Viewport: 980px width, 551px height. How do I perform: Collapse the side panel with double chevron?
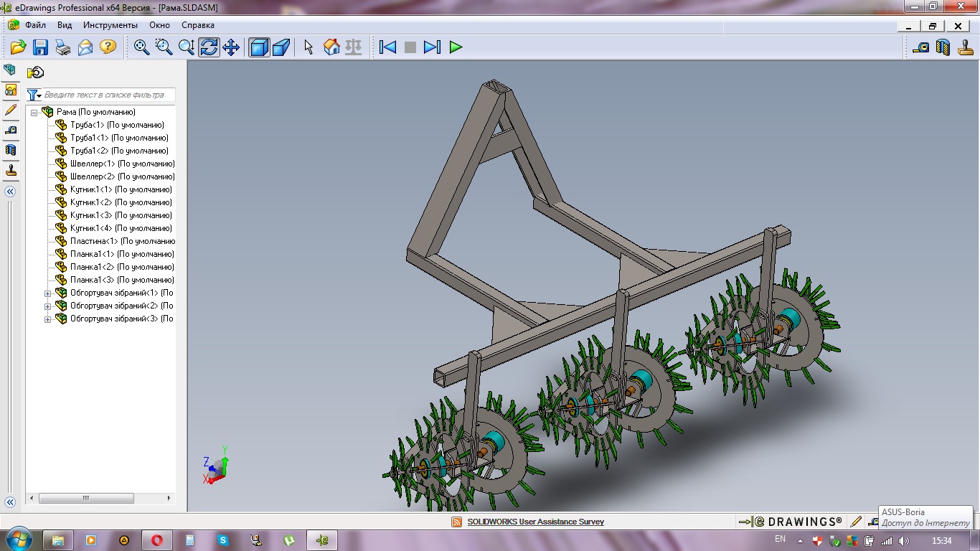point(10,192)
